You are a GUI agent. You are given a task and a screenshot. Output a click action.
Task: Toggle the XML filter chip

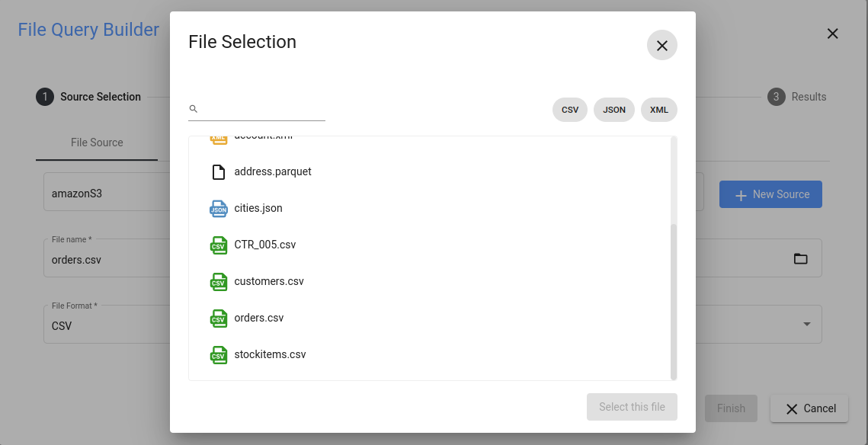pos(659,110)
